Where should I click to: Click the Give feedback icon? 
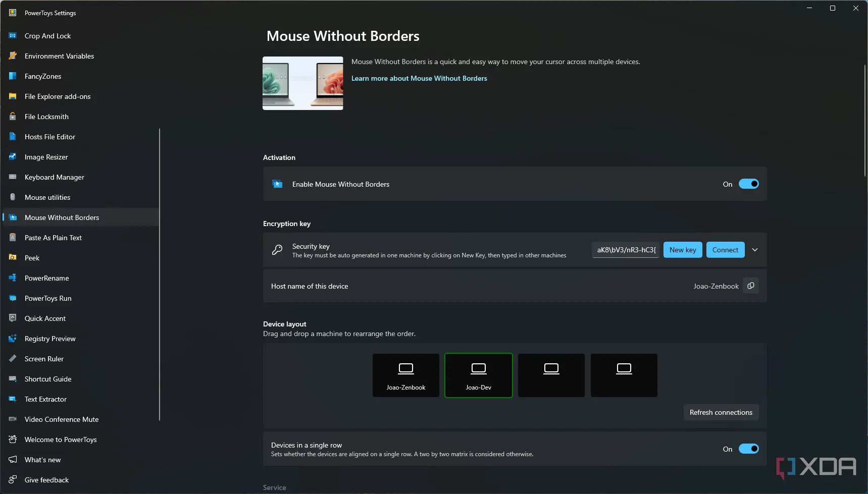(x=13, y=480)
